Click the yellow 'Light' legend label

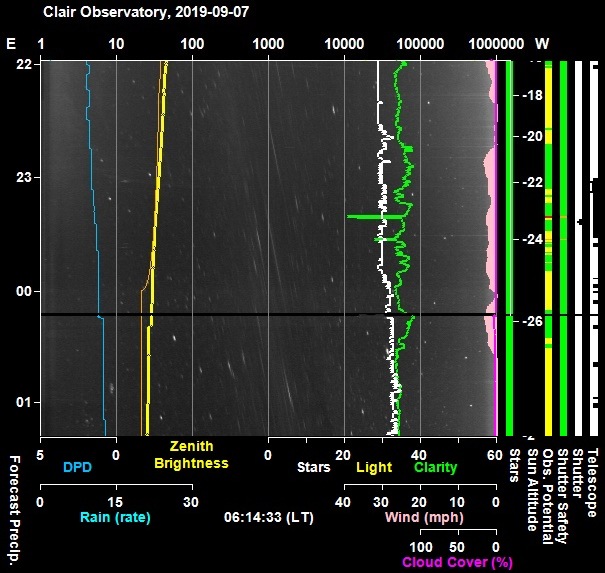[x=373, y=467]
